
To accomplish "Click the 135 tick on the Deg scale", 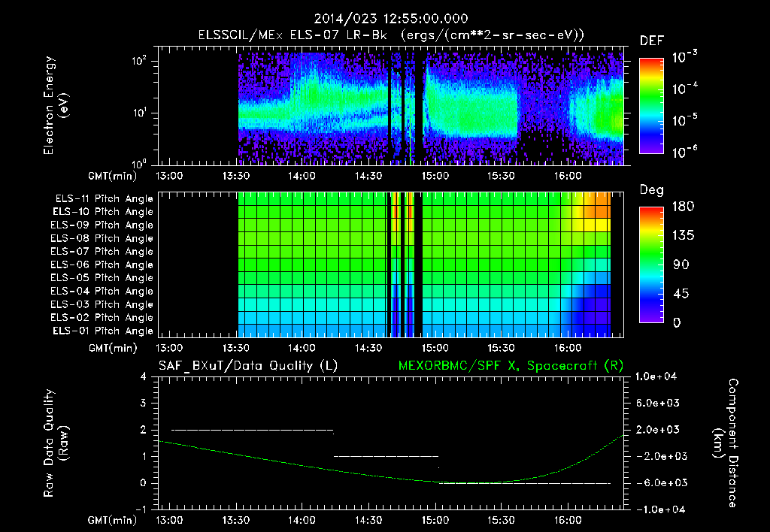I will (683, 236).
